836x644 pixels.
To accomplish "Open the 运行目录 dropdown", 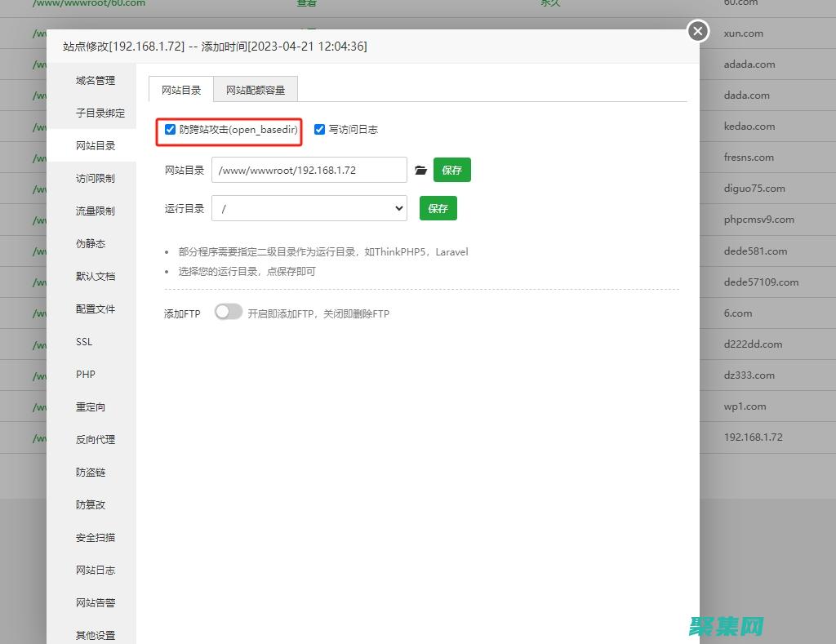I will click(x=309, y=208).
